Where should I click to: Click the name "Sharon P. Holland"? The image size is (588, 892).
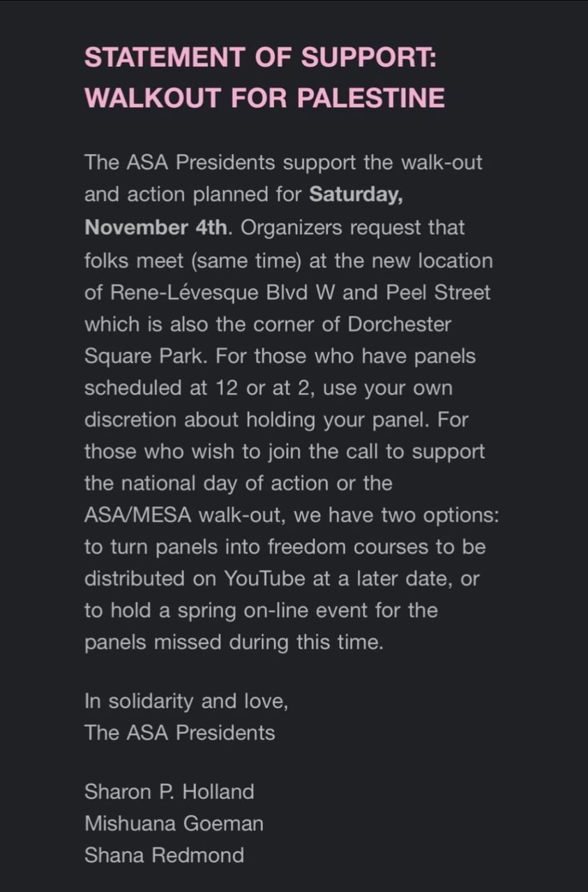coord(169,791)
